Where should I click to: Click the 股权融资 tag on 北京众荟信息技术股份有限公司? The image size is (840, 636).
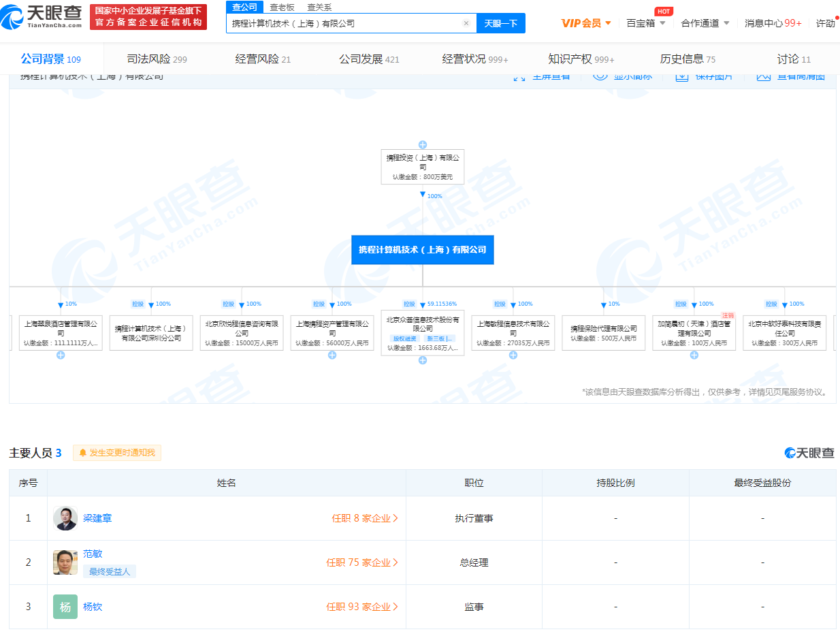click(x=405, y=338)
